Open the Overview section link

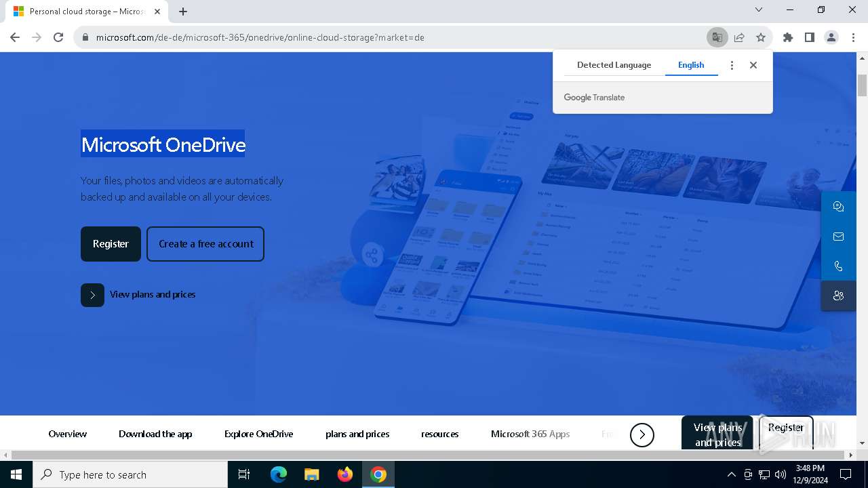click(x=68, y=434)
